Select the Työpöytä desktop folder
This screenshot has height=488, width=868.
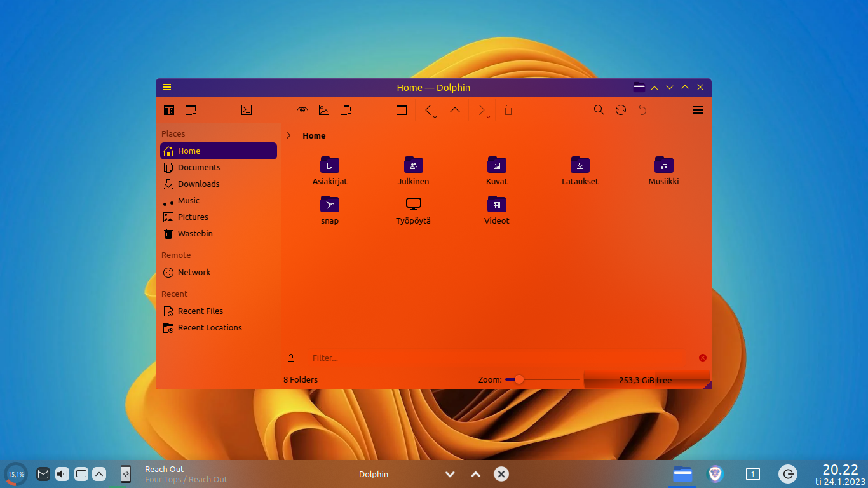(414, 210)
